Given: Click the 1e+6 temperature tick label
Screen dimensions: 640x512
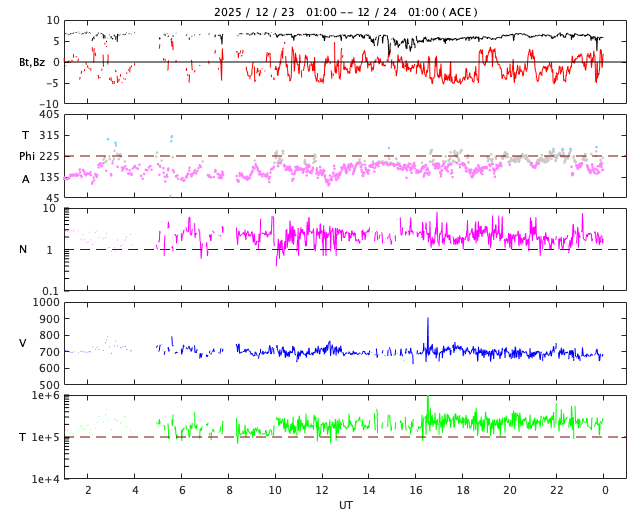Looking at the screenshot, I should coord(46,396).
